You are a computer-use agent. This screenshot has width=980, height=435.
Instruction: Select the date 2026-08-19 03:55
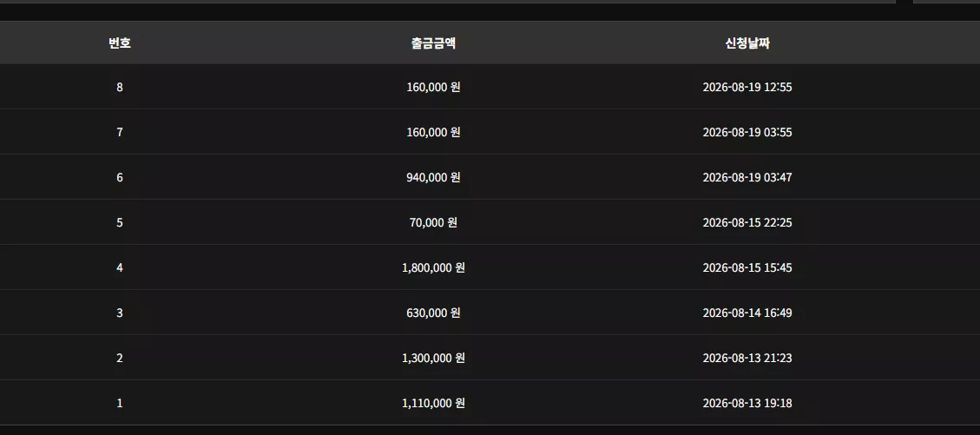(747, 133)
